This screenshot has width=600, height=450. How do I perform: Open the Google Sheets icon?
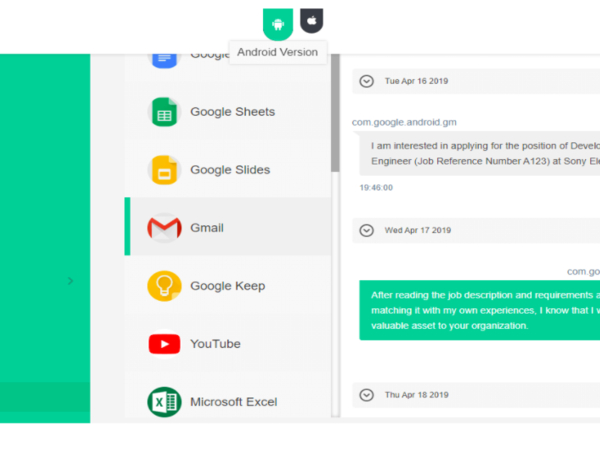pos(164,112)
